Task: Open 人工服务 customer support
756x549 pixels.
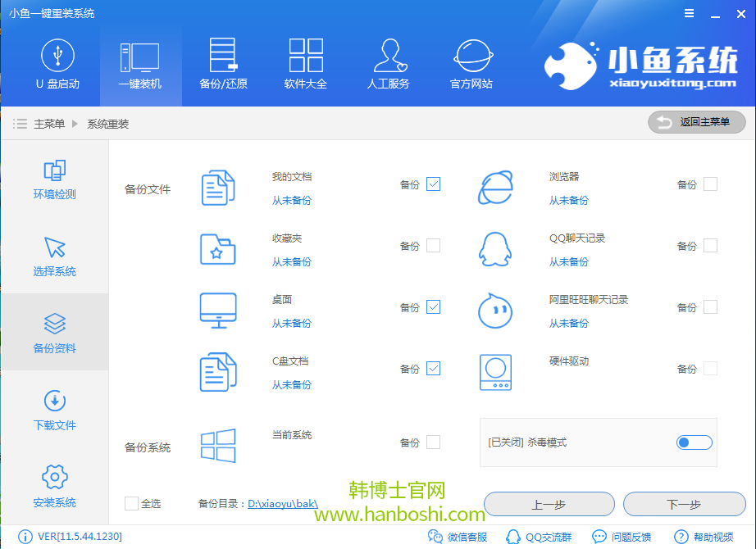Action: 388,64
